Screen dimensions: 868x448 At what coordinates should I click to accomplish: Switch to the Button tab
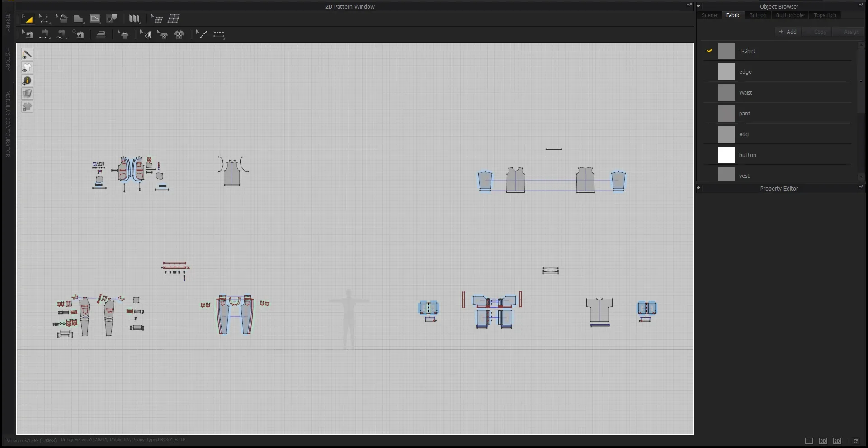tap(758, 15)
